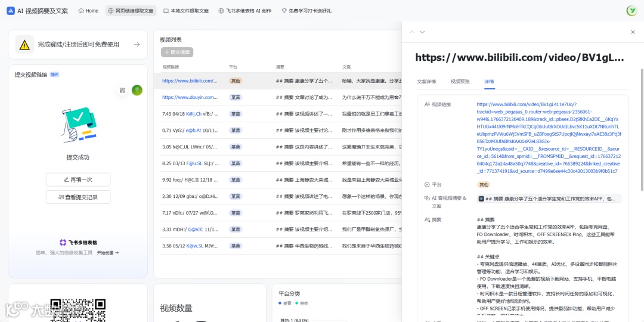644x322 pixels.
Task: Switch to the 视频预览 tab
Action: coord(460,81)
